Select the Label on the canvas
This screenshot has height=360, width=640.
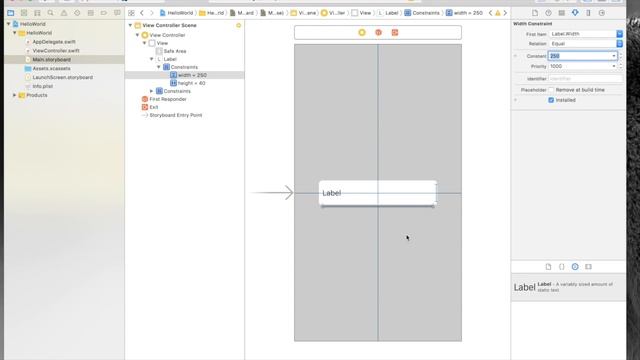pyautogui.click(x=378, y=193)
